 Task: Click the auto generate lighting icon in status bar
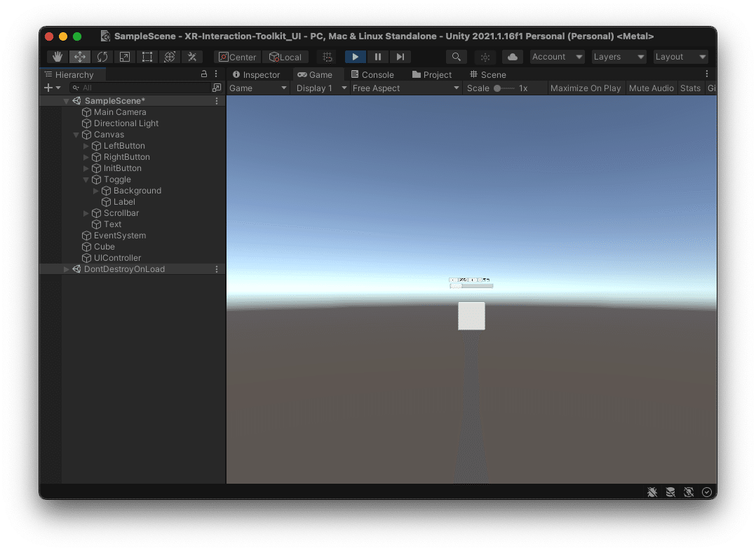point(689,491)
